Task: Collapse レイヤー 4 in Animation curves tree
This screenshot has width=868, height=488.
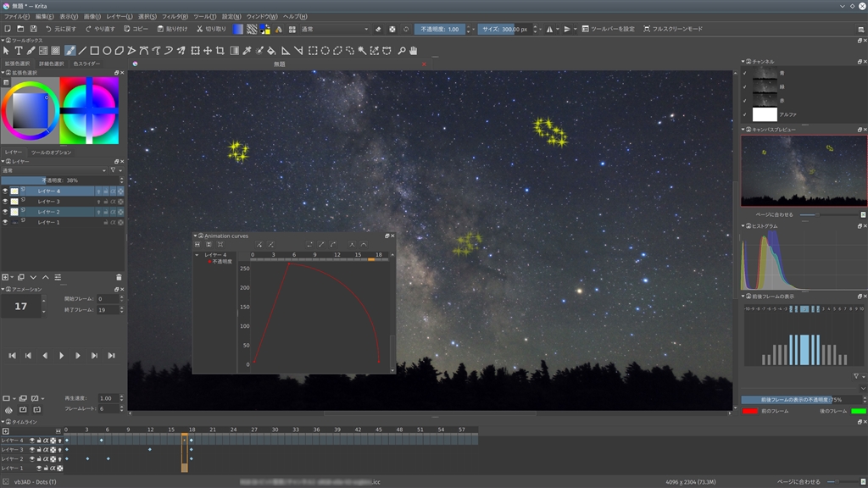Action: tap(198, 254)
